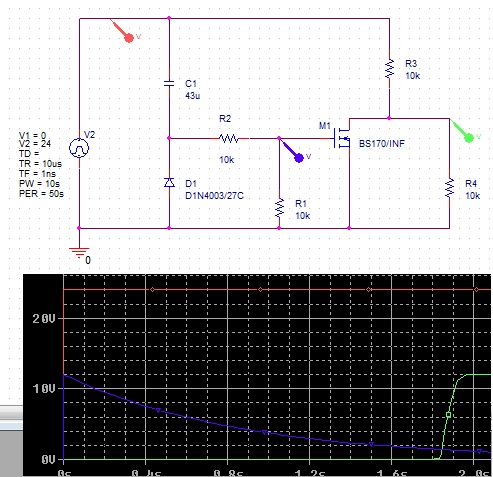Click the 'M1' reference designator

325,126
